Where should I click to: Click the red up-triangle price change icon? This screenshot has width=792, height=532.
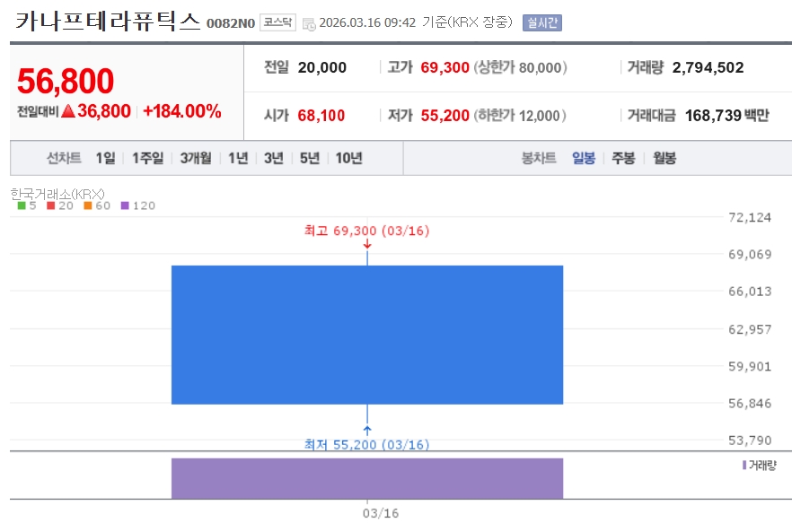(x=68, y=111)
